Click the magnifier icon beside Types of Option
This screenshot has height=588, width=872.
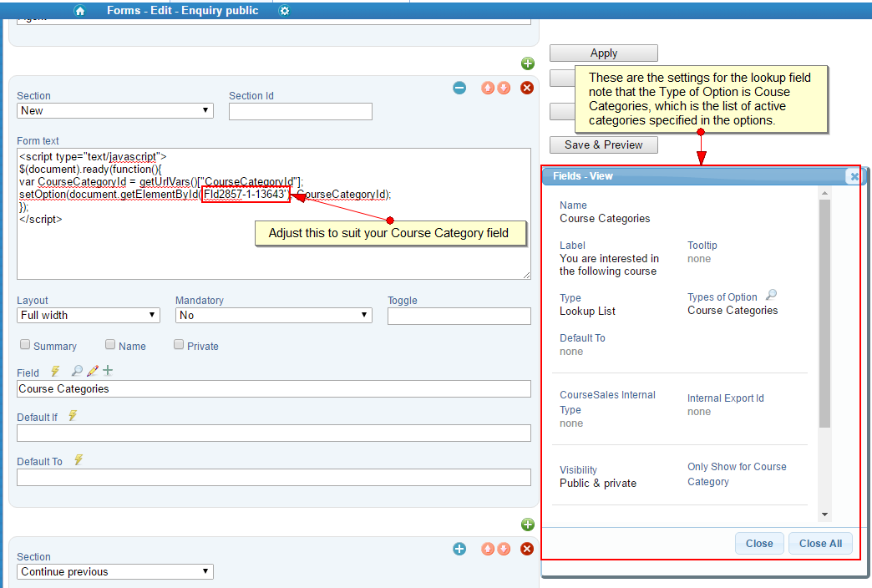(x=771, y=295)
